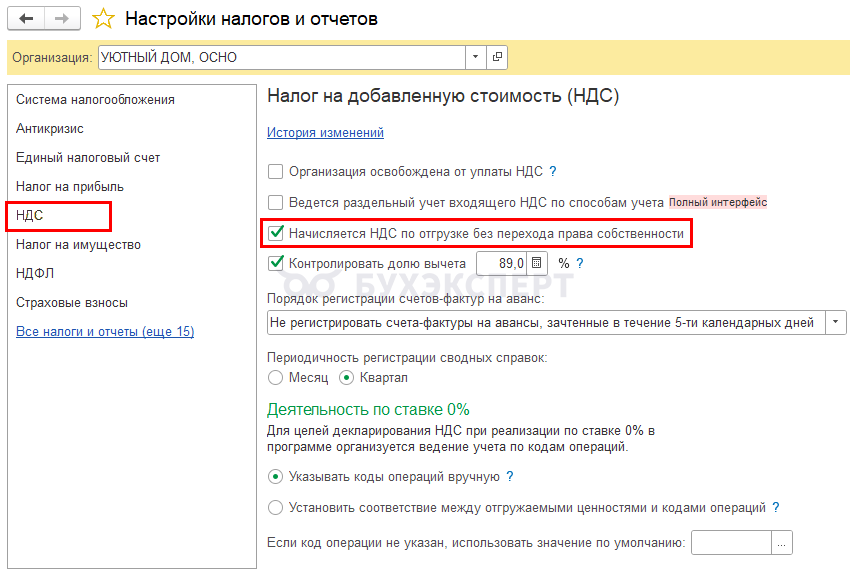Expand the Организация dropdown list
The width and height of the screenshot is (850, 571).
[475, 57]
